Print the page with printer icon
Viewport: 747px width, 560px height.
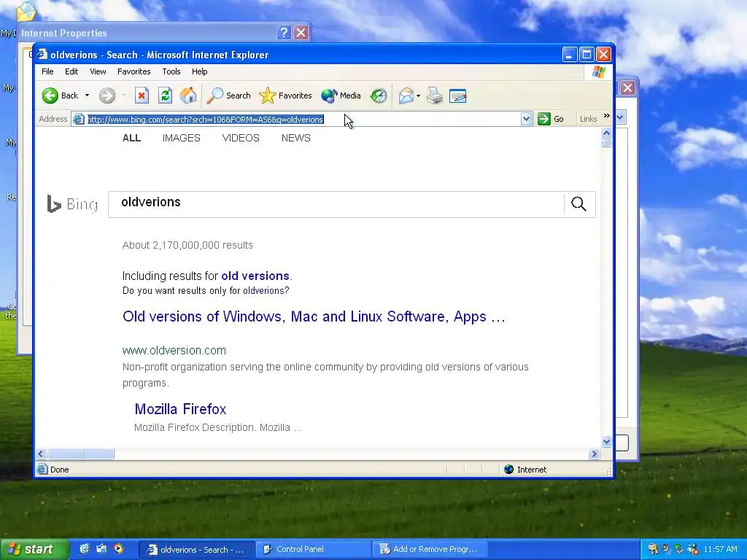(435, 96)
